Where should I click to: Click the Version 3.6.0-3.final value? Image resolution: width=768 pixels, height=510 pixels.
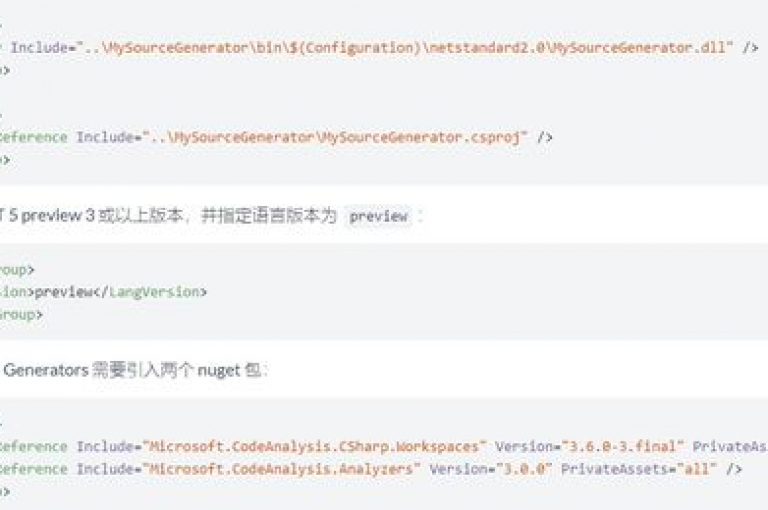pyautogui.click(x=622, y=447)
